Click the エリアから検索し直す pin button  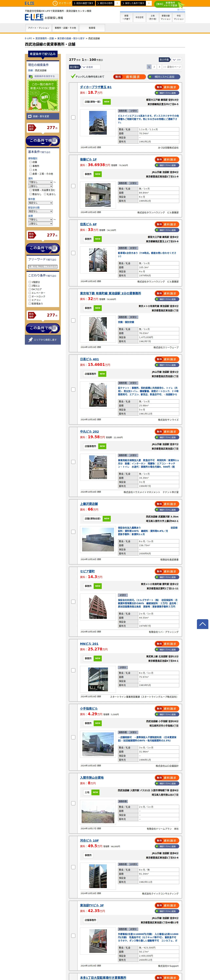(43, 340)
